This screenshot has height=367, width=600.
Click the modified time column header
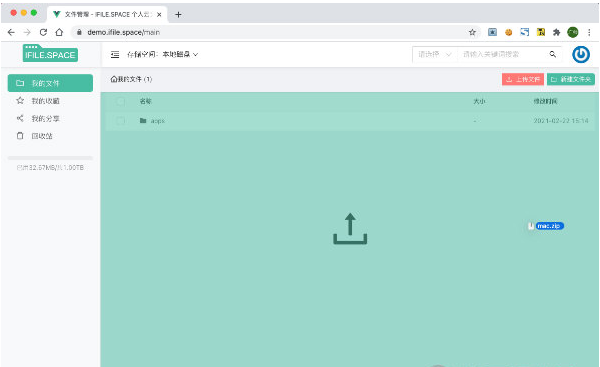coord(545,101)
